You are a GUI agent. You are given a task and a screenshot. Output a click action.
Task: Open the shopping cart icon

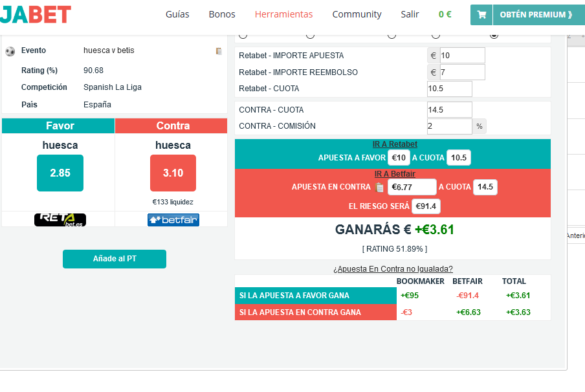[x=481, y=14]
